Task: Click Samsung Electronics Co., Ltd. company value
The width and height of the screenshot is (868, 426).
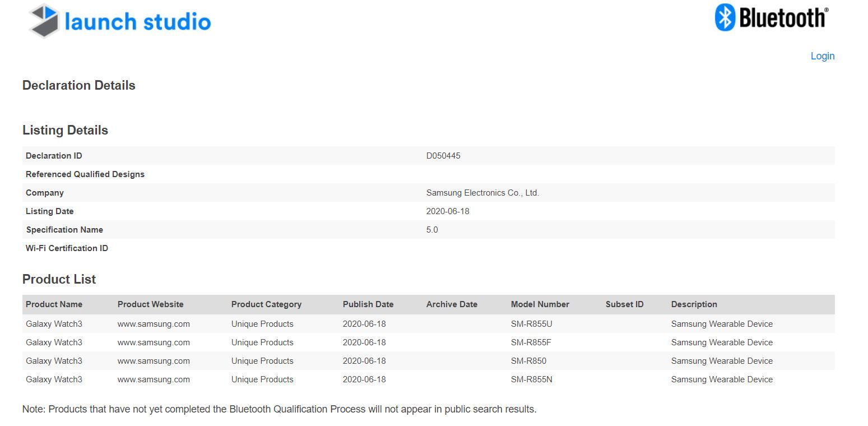Action: [482, 193]
